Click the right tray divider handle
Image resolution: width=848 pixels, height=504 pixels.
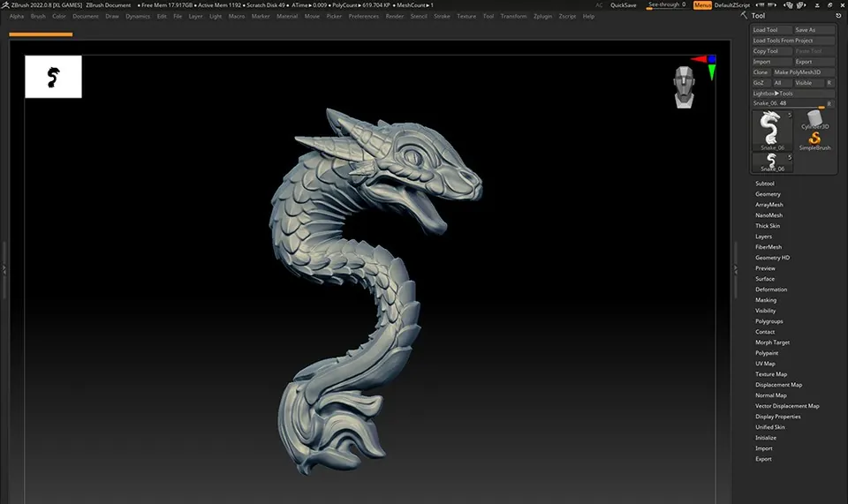[735, 268]
